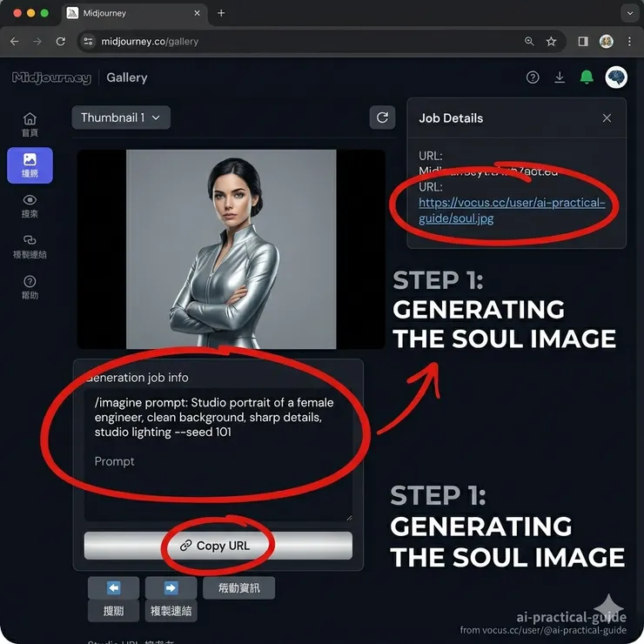The width and height of the screenshot is (644, 644).
Task: Open the browser three-dot menu
Action: click(x=629, y=41)
